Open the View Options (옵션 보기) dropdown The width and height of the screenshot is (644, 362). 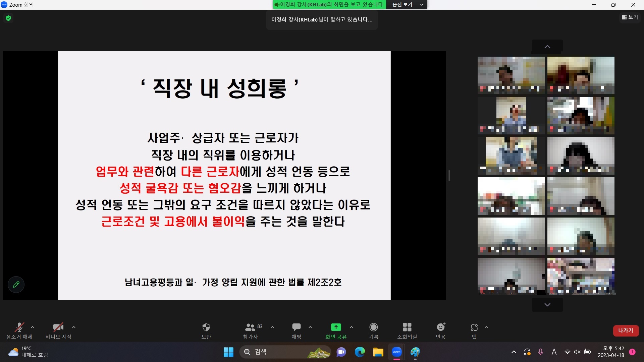[x=407, y=5]
